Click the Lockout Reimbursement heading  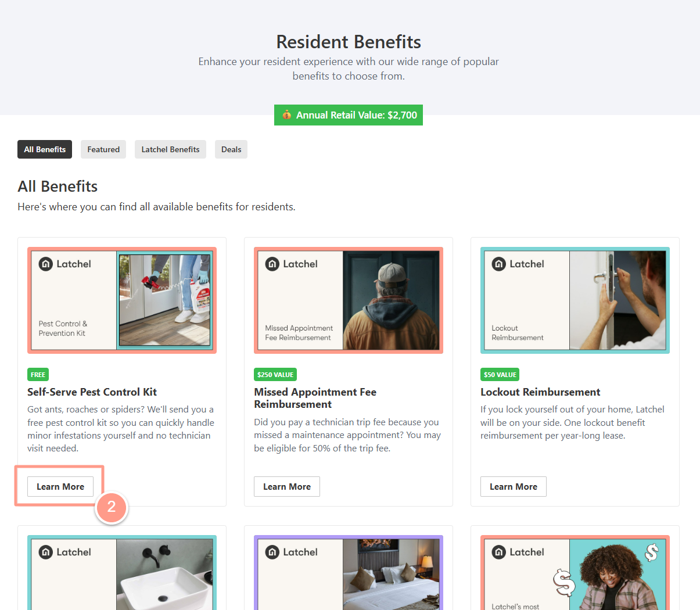click(540, 392)
